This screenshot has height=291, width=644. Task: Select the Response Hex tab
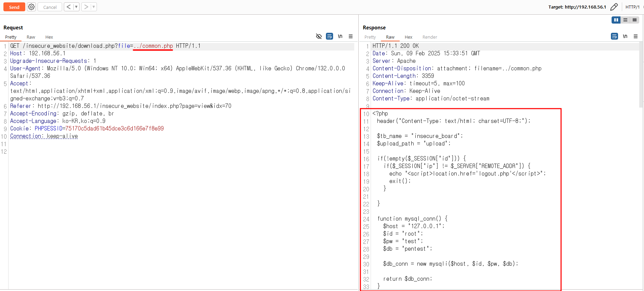[409, 37]
